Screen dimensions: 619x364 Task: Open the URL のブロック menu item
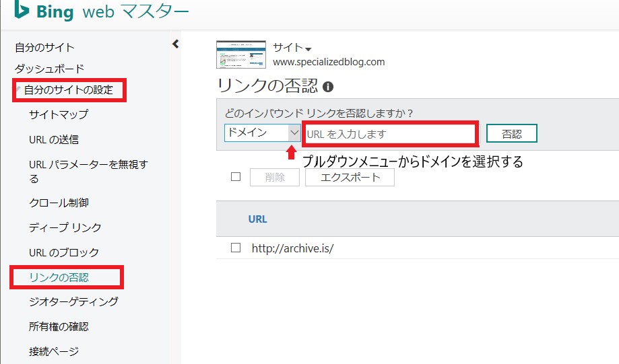point(64,252)
